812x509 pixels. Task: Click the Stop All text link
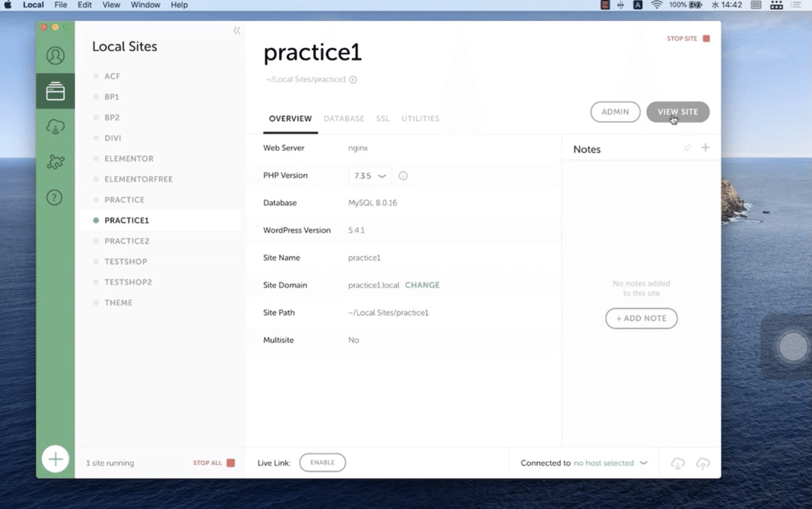[x=207, y=463]
